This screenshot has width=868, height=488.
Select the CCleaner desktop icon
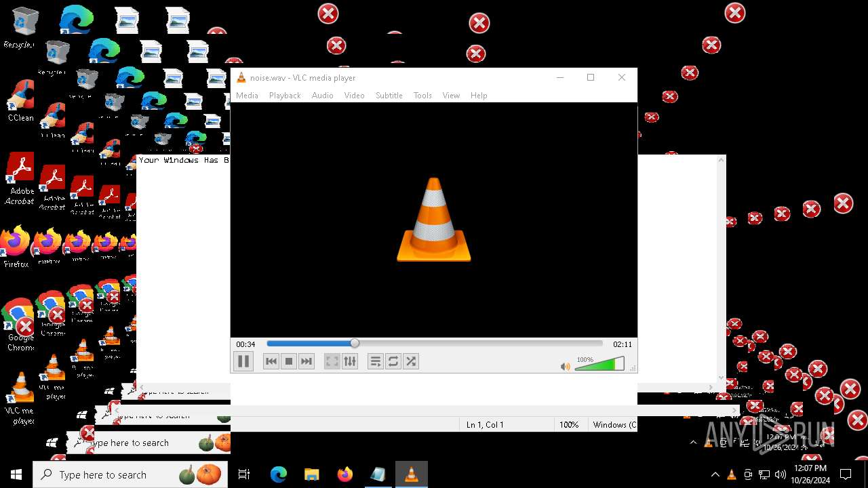pos(20,100)
